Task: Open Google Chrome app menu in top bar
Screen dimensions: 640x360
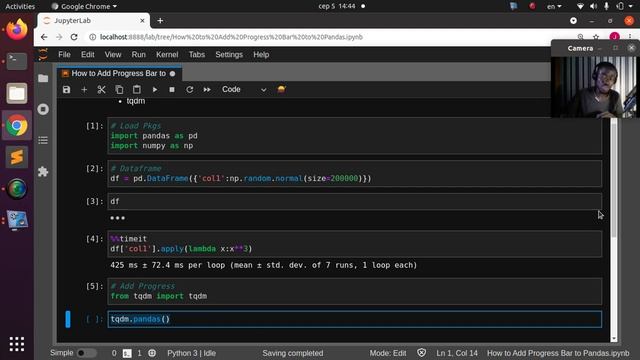Action: [84, 6]
